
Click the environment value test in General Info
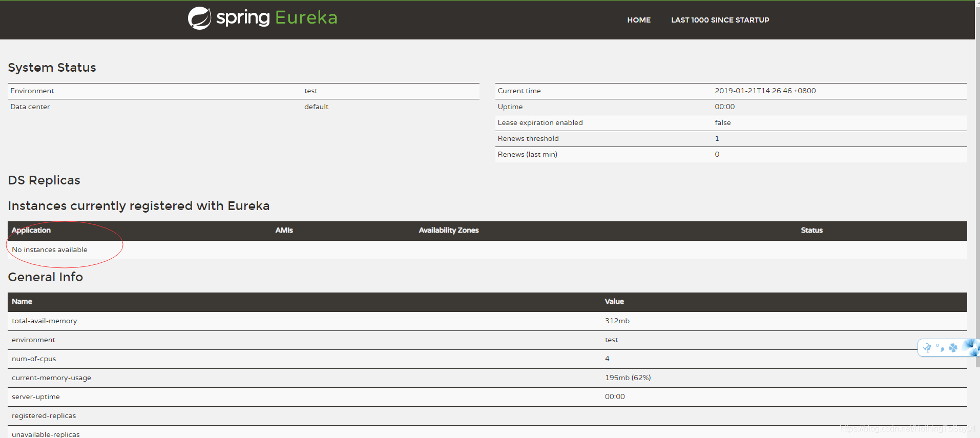tap(611, 340)
